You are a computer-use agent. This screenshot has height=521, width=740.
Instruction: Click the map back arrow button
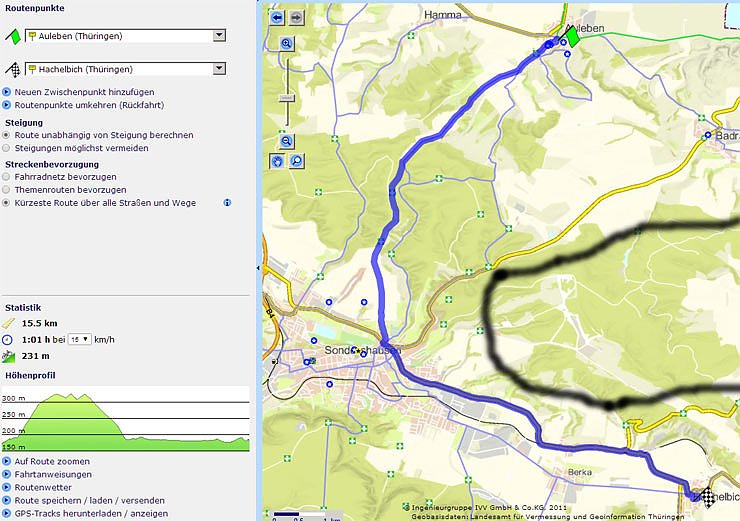[x=278, y=17]
